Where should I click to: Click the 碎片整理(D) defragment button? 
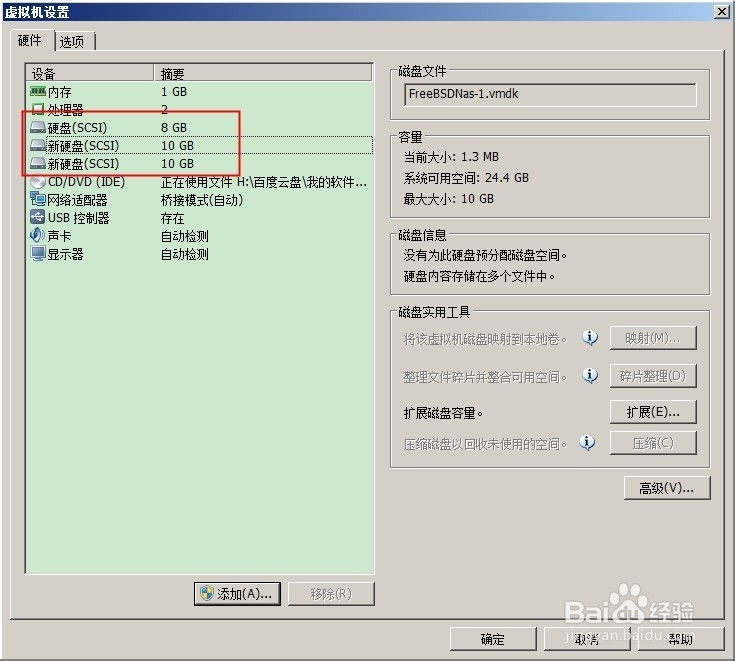pyautogui.click(x=653, y=376)
